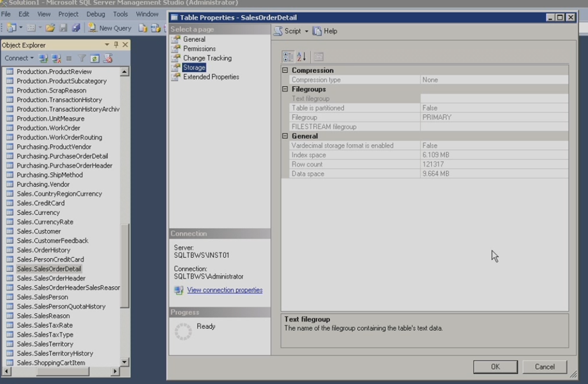
Task: Switch property grid to Categorized view
Action: pyautogui.click(x=288, y=57)
